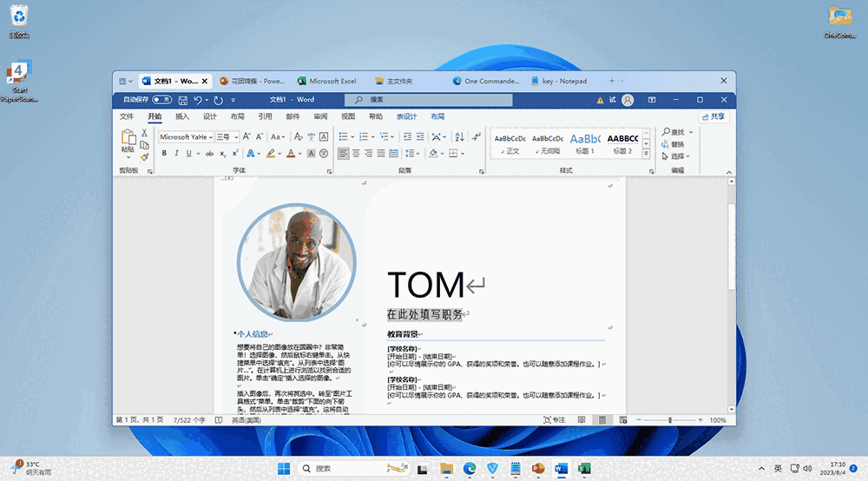Click the zoom slider in status bar
The height and width of the screenshot is (481, 868).
click(670, 420)
